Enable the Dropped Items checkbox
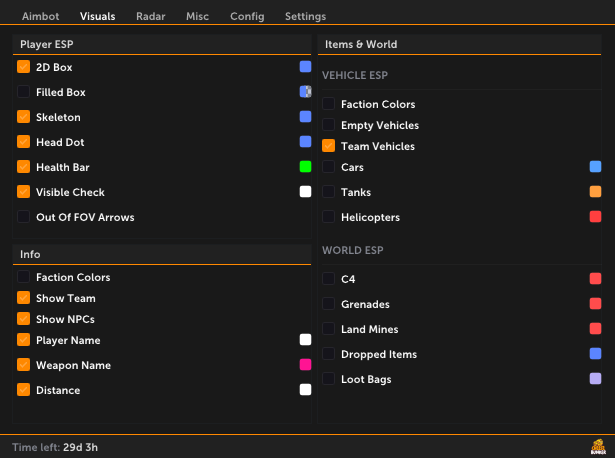This screenshot has width=615, height=458. tap(328, 354)
